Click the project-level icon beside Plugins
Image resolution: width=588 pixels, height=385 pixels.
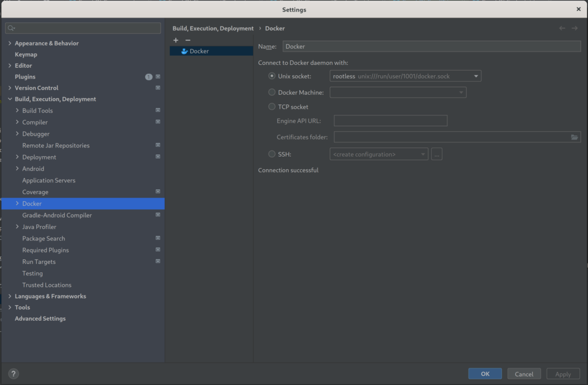pos(158,77)
